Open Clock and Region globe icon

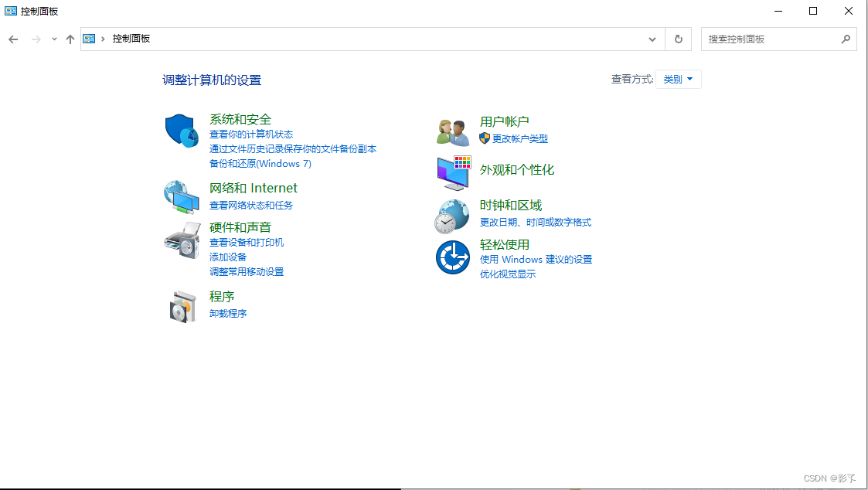[x=452, y=216]
